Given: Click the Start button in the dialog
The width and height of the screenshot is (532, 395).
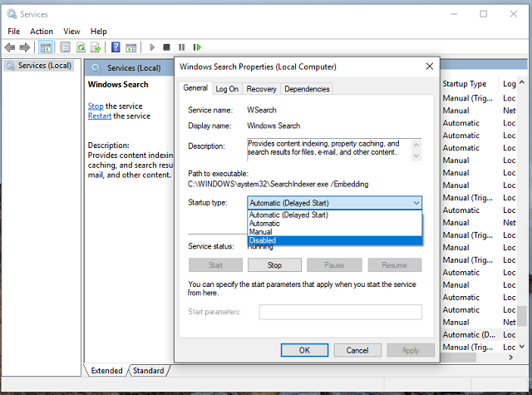Looking at the screenshot, I should point(215,265).
